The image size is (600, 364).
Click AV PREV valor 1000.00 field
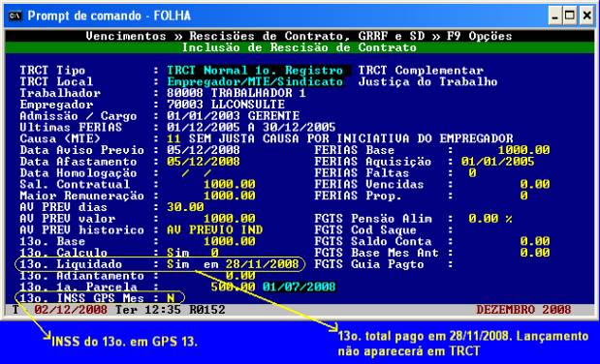pyautogui.click(x=229, y=219)
